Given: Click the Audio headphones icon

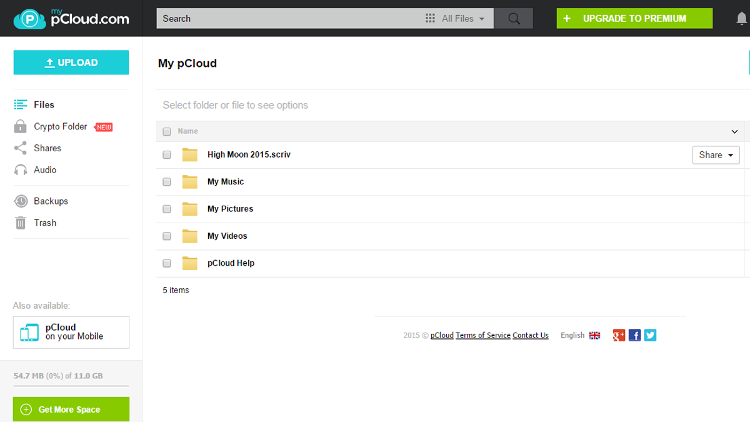Looking at the screenshot, I should (x=20, y=170).
